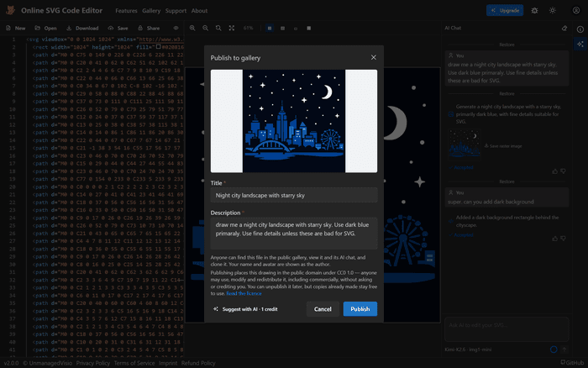Select the second background grid toggle
This screenshot has width=588, height=368.
[282, 28]
